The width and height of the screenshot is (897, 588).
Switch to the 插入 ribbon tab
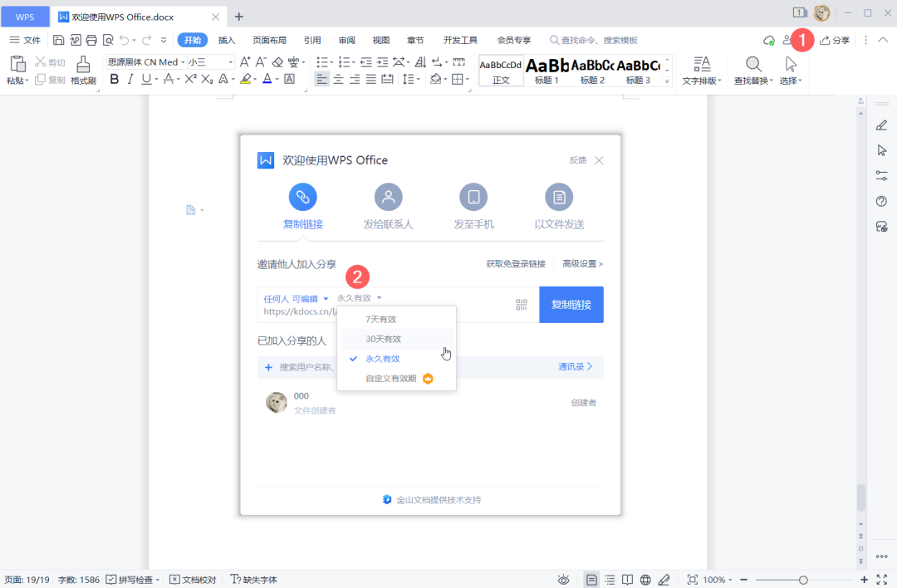227,40
